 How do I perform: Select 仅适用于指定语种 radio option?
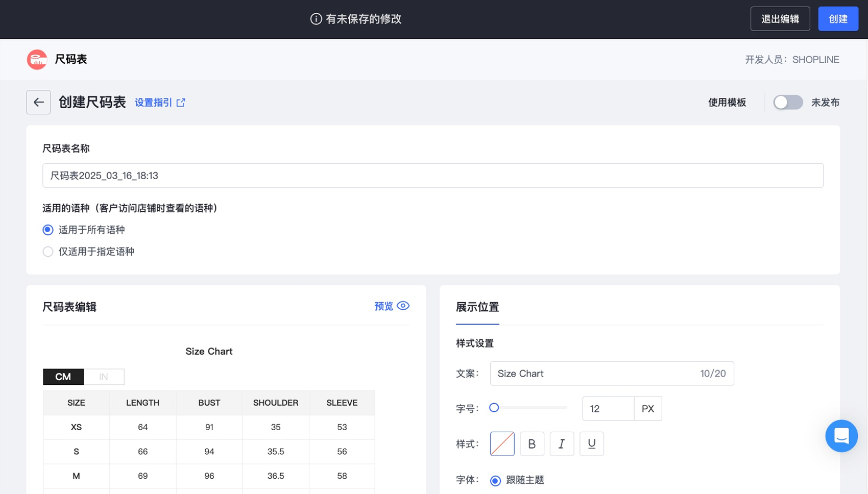pyautogui.click(x=48, y=252)
